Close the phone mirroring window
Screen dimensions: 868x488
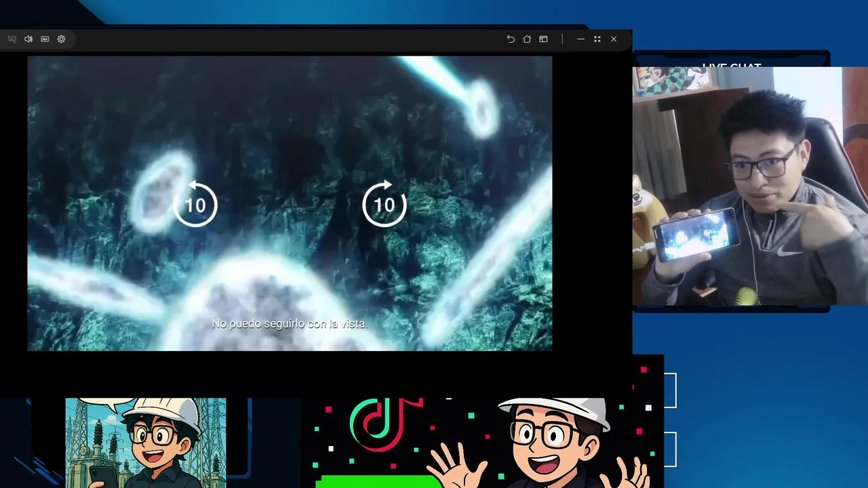coord(614,39)
